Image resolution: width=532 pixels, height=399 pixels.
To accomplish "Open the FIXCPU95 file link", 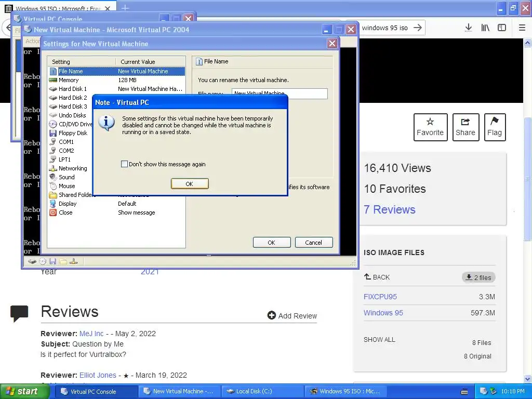I will coord(380,297).
